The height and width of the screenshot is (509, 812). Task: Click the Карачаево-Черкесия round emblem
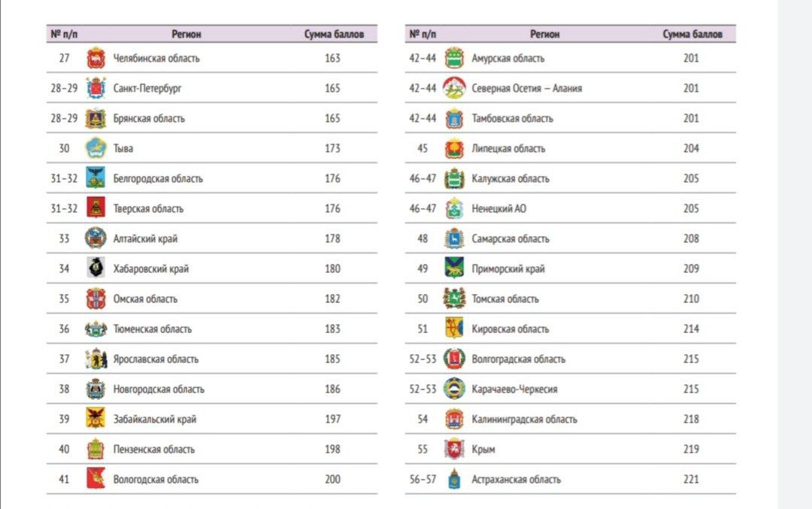(x=454, y=389)
